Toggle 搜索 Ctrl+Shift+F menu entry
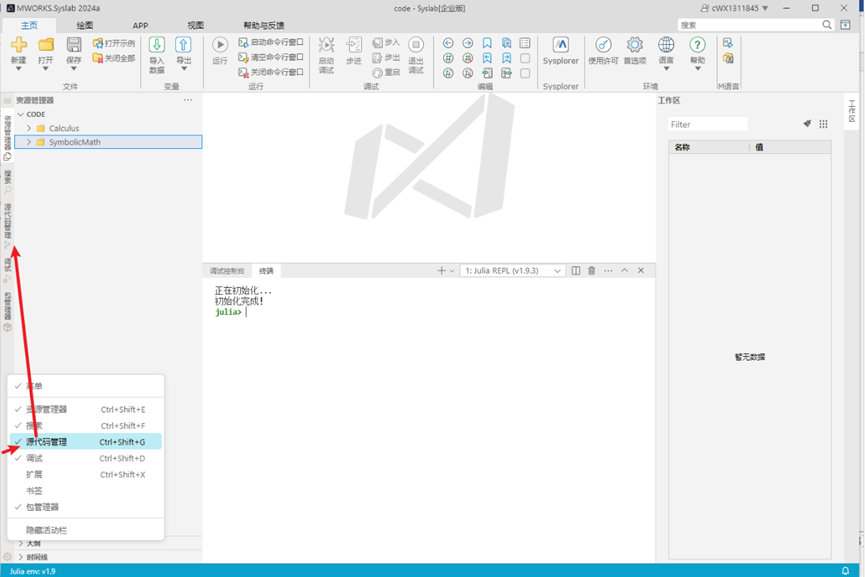 pos(86,425)
